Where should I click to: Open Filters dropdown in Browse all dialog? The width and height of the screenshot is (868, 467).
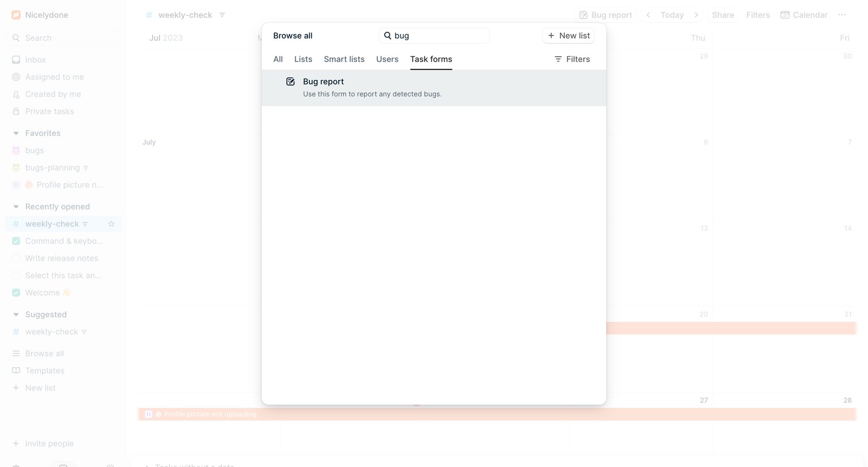(572, 59)
